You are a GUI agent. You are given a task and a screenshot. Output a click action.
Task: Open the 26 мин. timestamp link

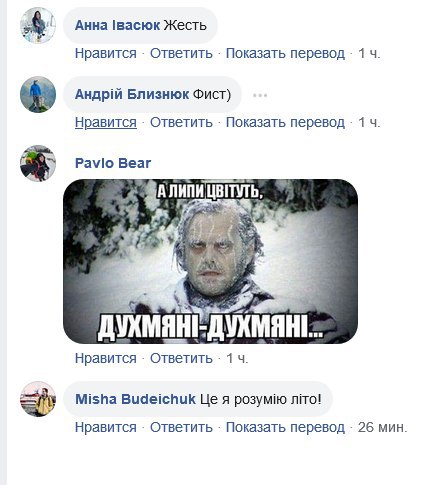coord(383,427)
